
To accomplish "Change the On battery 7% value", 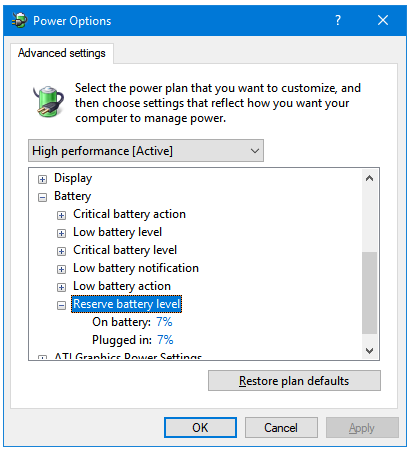I will coord(164,322).
